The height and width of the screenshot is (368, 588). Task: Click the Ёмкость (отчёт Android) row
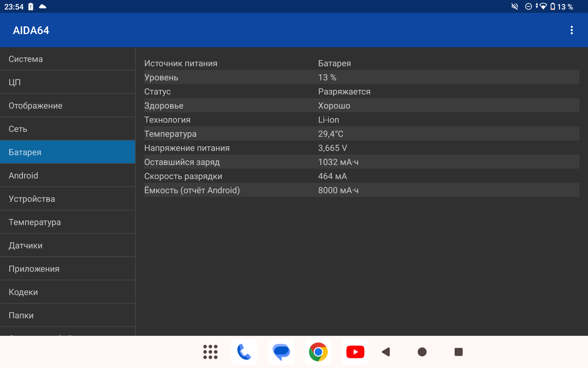(361, 190)
